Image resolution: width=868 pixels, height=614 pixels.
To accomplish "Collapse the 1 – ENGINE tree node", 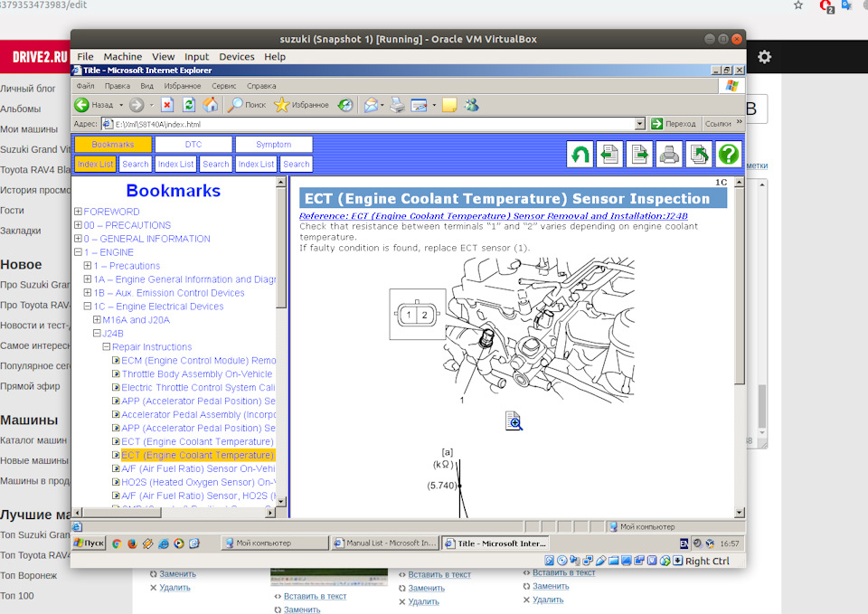I will coord(79,252).
